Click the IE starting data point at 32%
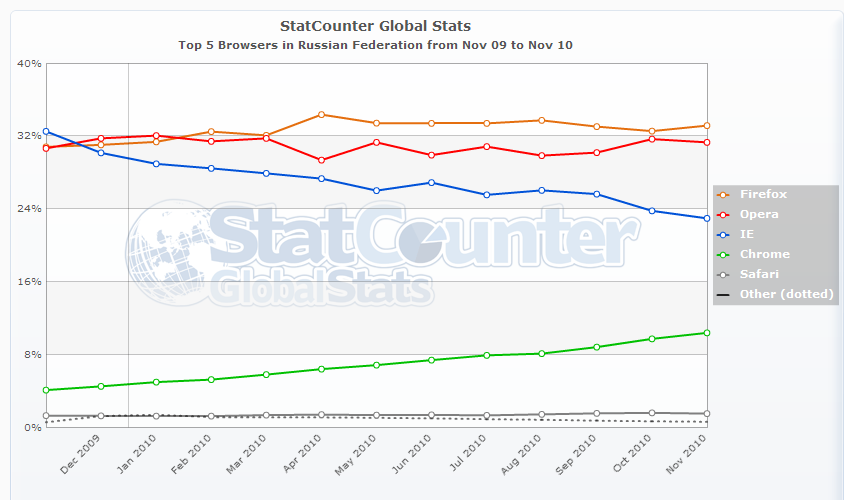Viewport: 854px width, 500px height. pyautogui.click(x=46, y=131)
